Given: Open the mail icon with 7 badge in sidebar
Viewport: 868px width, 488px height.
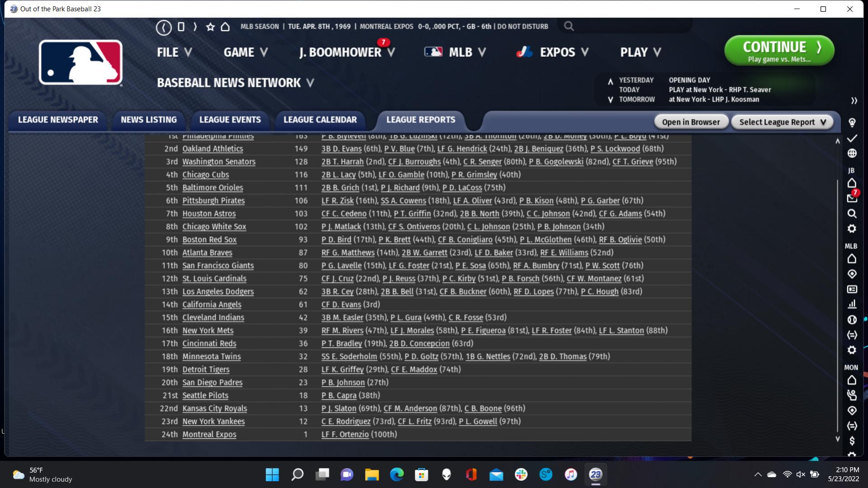Looking at the screenshot, I should 852,198.
